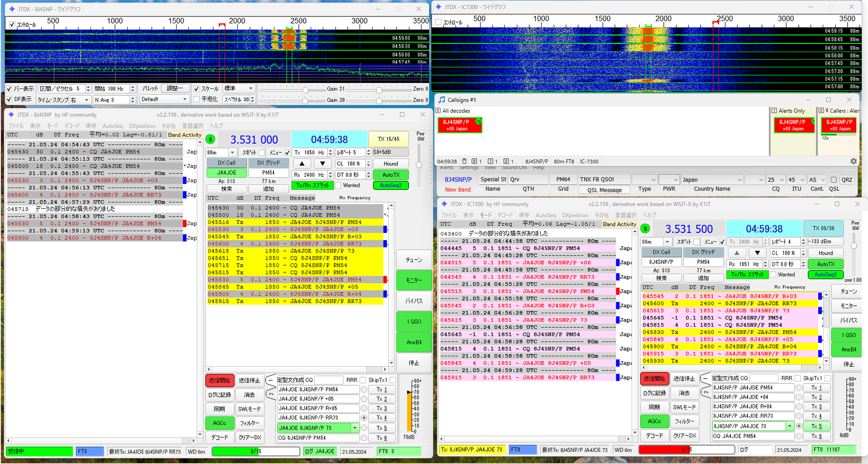Enable the Wanted checkbox in 8J4SNP window
This screenshot has height=464, width=868.
tap(338, 185)
